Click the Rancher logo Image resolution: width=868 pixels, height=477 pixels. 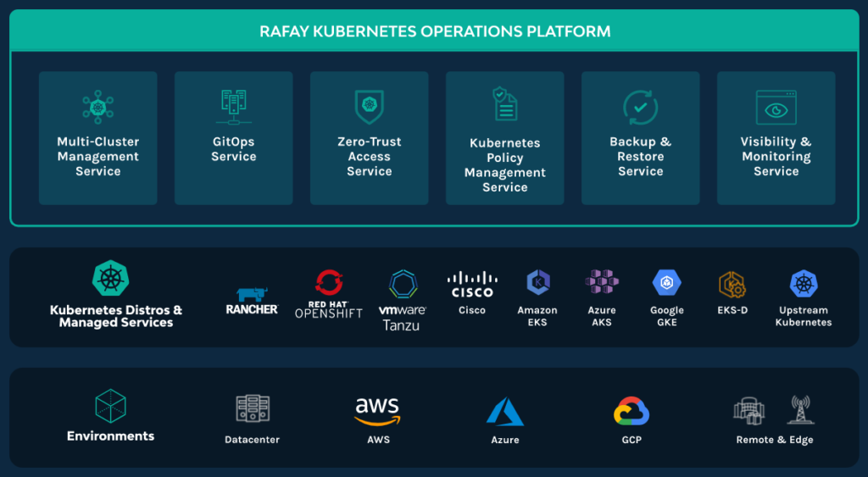(252, 301)
